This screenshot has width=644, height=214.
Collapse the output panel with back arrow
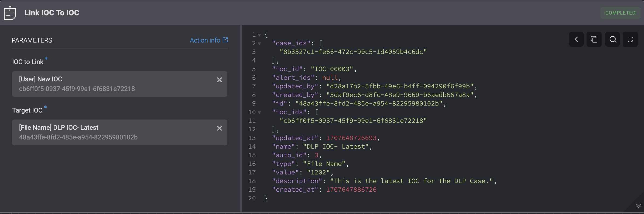click(576, 39)
